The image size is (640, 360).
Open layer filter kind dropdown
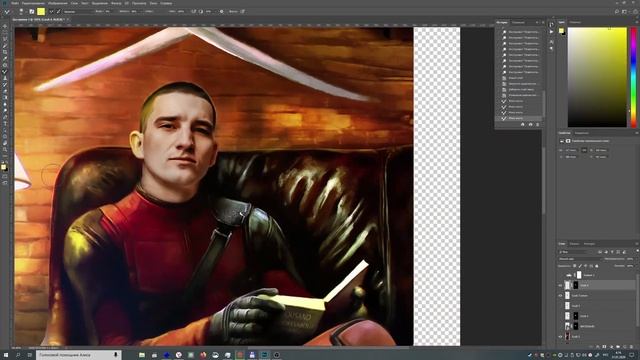click(x=577, y=252)
